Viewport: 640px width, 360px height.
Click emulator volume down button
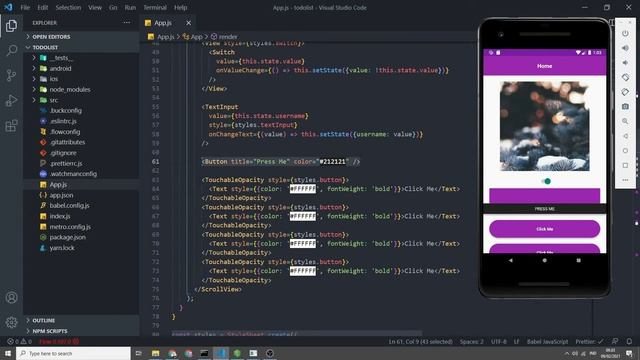[x=625, y=63]
